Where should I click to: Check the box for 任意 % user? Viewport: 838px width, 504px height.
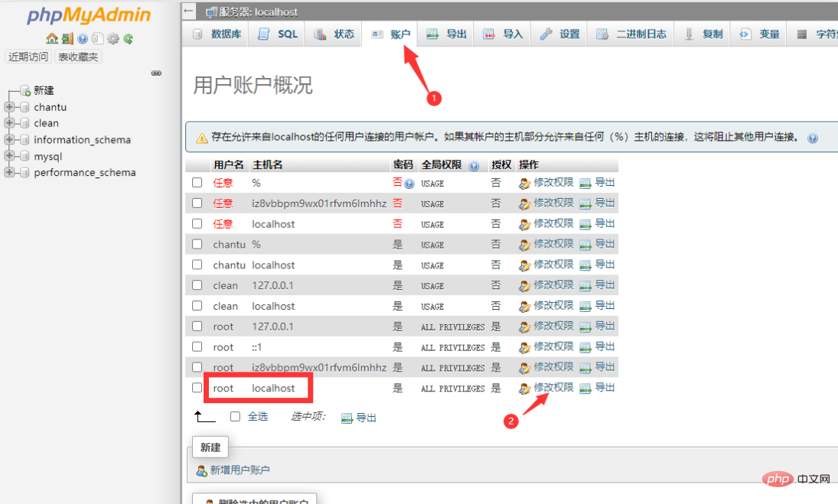click(197, 183)
